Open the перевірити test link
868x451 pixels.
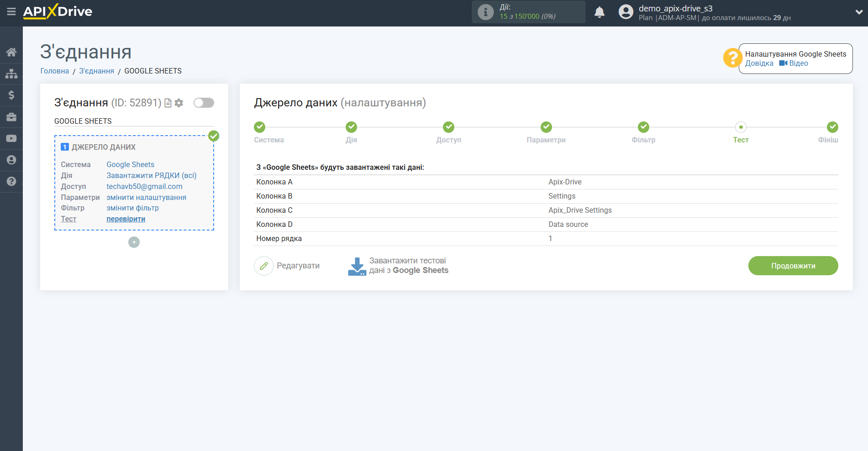pos(126,219)
